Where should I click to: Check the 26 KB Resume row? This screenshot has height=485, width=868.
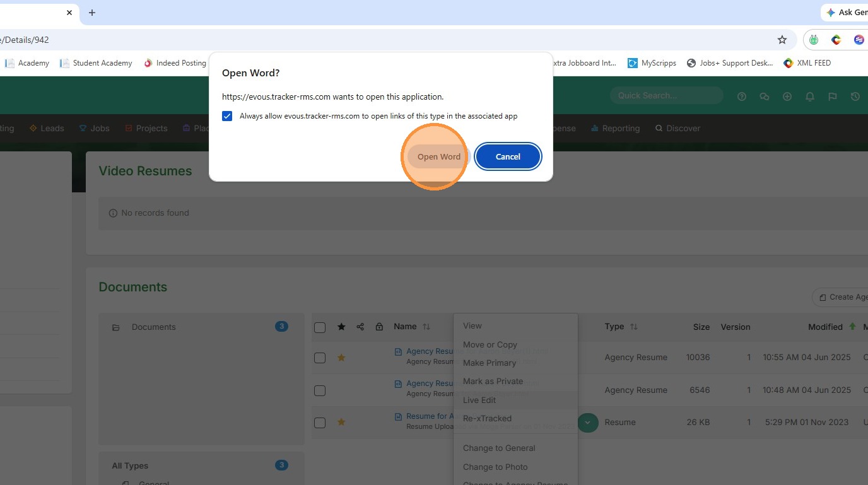click(320, 423)
